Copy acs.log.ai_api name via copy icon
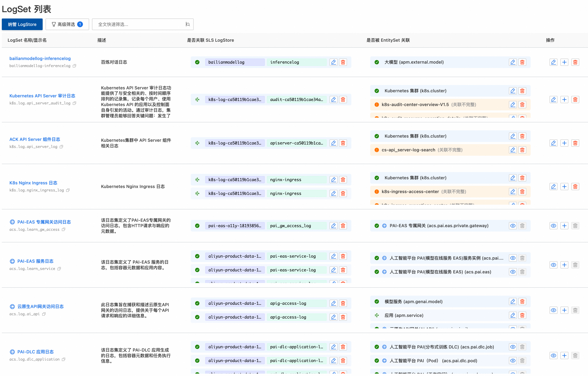588x376 pixels. pos(44,314)
